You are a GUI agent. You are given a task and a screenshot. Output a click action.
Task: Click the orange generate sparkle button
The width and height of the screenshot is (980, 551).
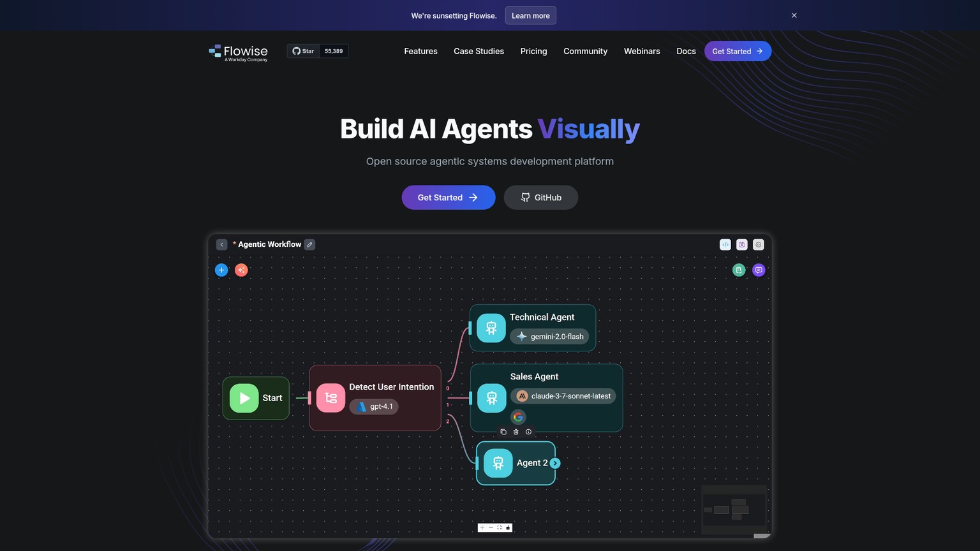[241, 270]
